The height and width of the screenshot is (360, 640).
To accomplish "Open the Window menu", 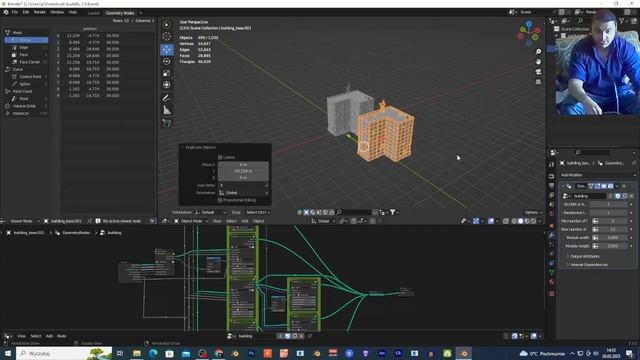I will tap(57, 12).
